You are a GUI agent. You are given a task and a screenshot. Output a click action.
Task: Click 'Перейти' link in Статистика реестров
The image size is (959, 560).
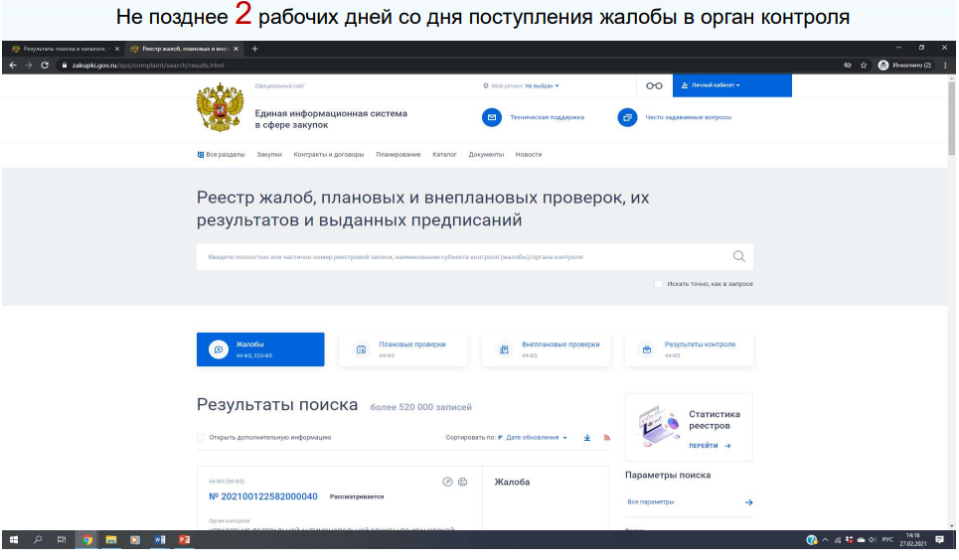pos(710,446)
